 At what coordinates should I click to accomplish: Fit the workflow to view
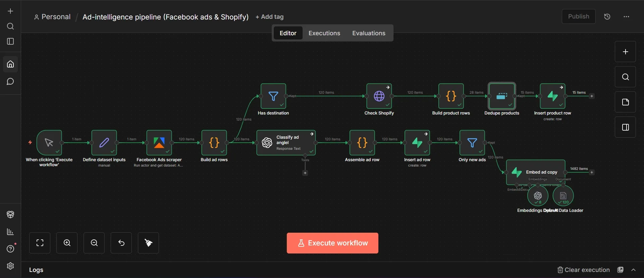pos(40,243)
